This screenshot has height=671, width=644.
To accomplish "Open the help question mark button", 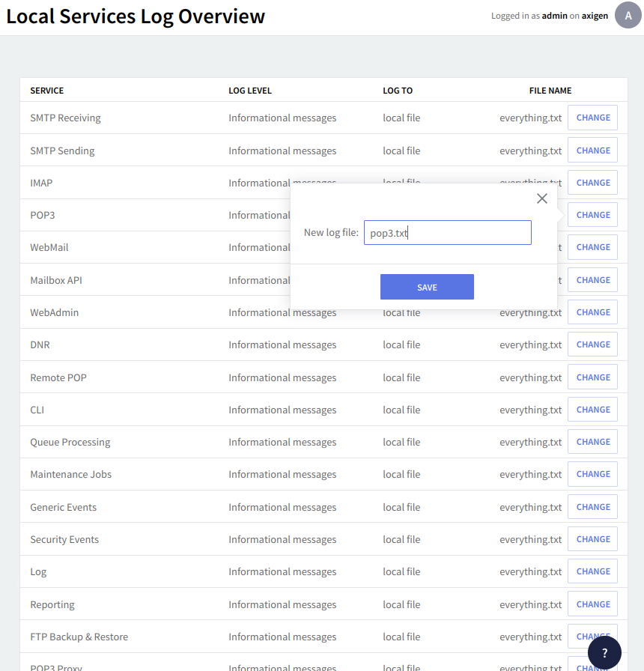I will tap(604, 653).
